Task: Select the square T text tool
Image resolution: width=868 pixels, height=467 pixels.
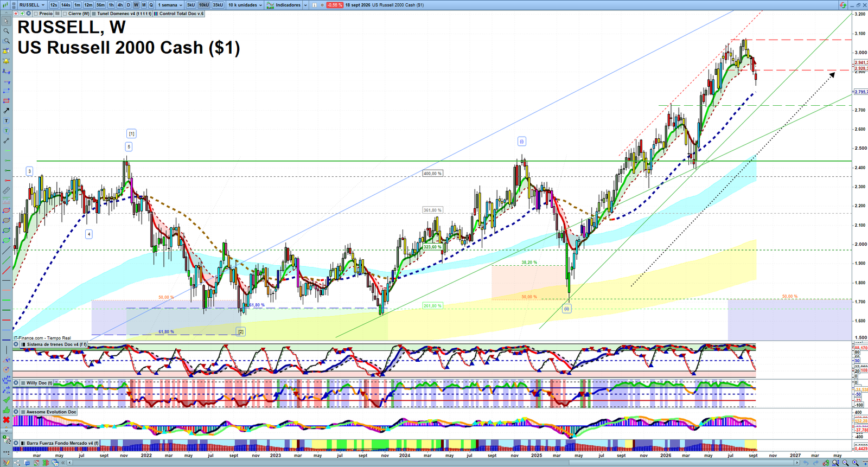Action: (x=7, y=120)
